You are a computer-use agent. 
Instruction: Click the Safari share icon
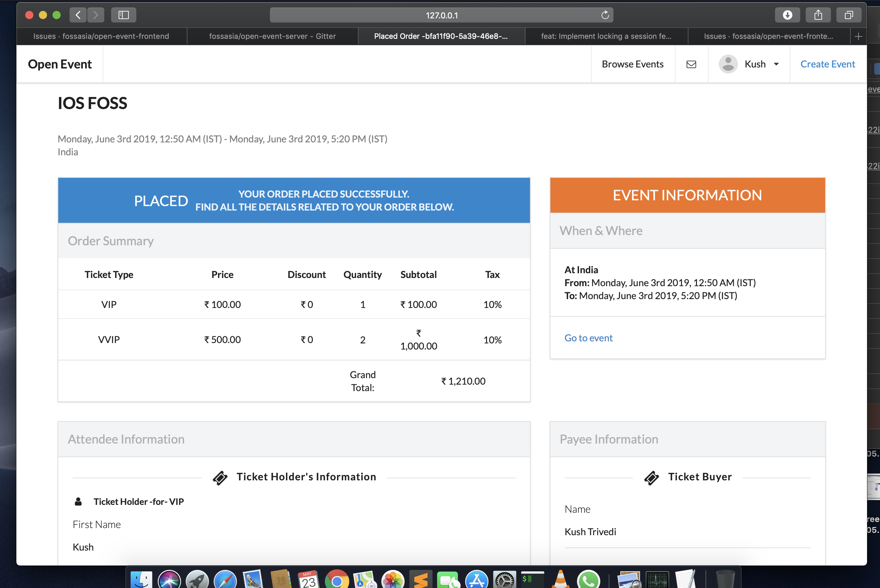(x=818, y=15)
